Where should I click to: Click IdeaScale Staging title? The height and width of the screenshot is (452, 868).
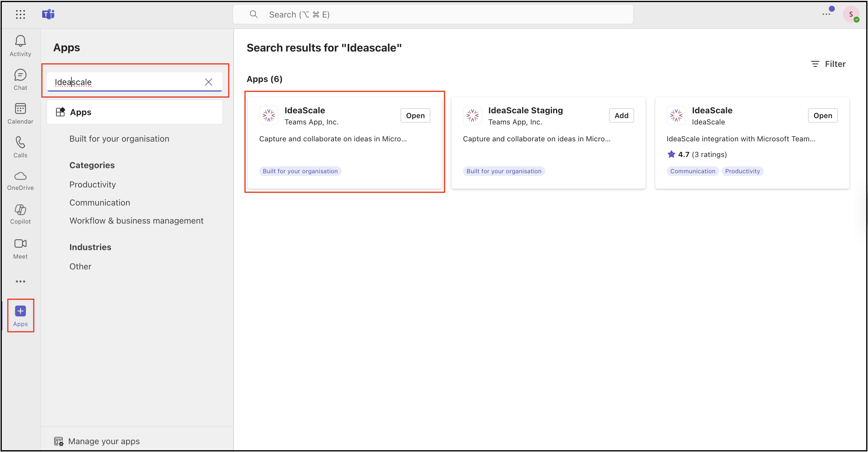(x=525, y=110)
